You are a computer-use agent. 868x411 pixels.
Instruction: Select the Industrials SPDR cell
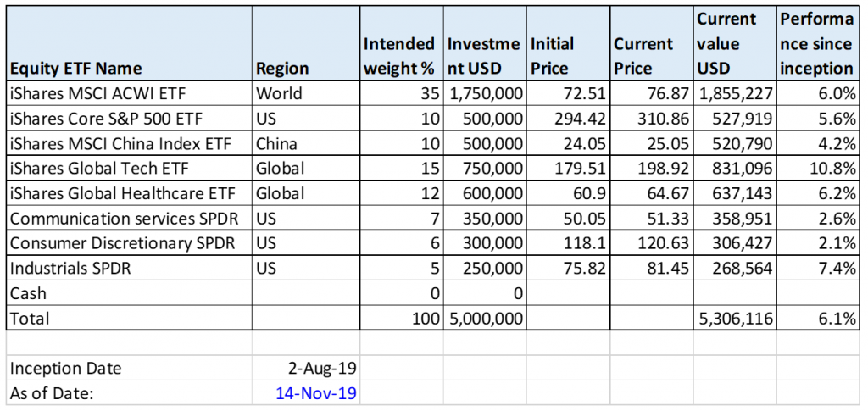pyautogui.click(x=130, y=269)
